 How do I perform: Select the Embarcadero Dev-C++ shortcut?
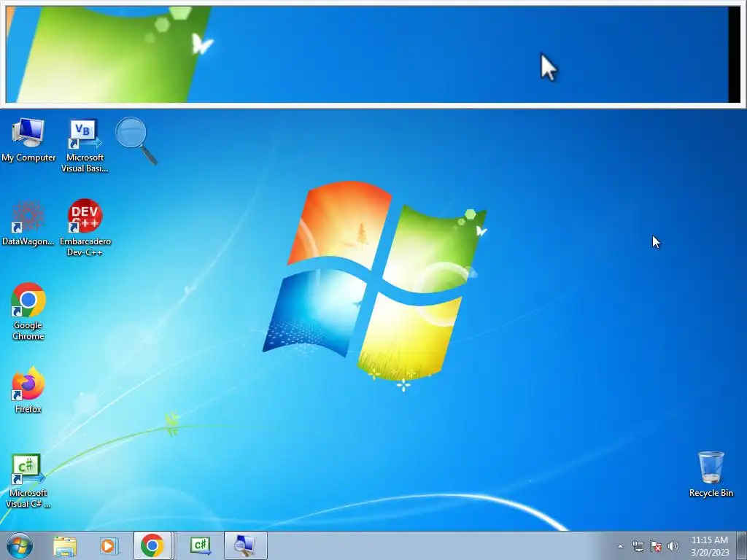click(x=85, y=228)
